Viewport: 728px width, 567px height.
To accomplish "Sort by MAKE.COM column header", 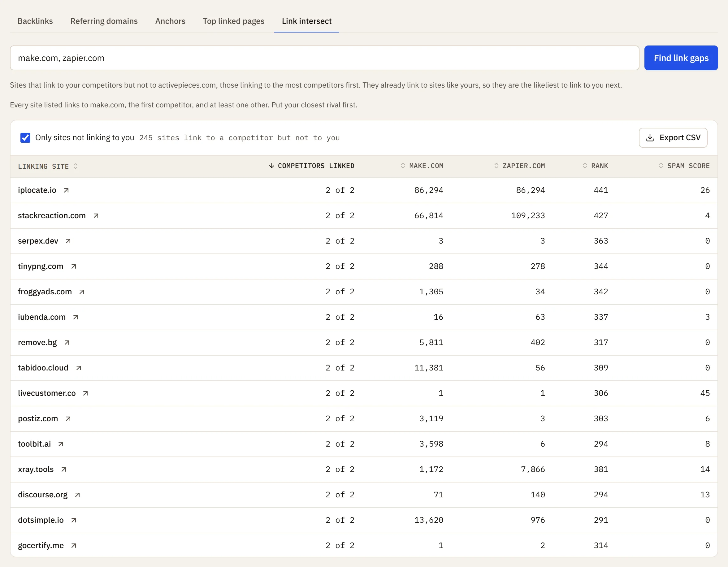I will tap(422, 166).
